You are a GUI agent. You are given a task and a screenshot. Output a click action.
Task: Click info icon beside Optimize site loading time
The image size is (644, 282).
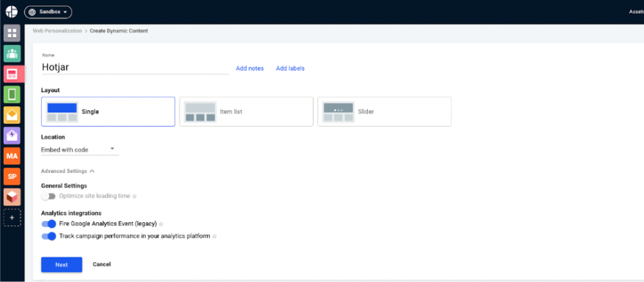pos(134,197)
